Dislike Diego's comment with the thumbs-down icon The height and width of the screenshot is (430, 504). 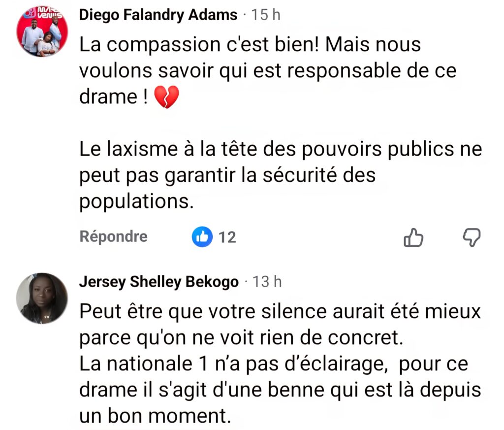(x=472, y=238)
